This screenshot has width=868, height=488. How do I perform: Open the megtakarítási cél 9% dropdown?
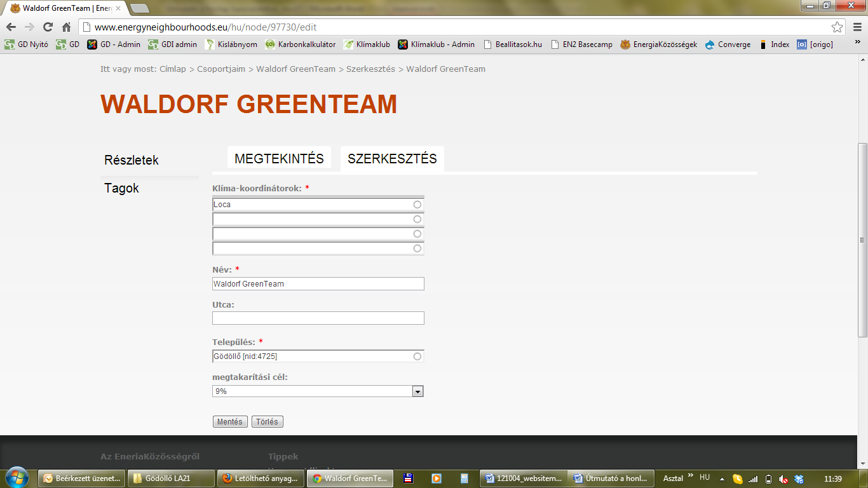click(x=318, y=391)
